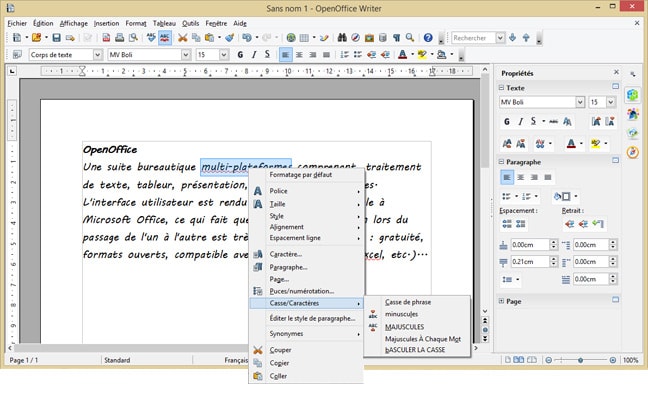Adjust the zoom slider handle
648x393 pixels.
580,360
